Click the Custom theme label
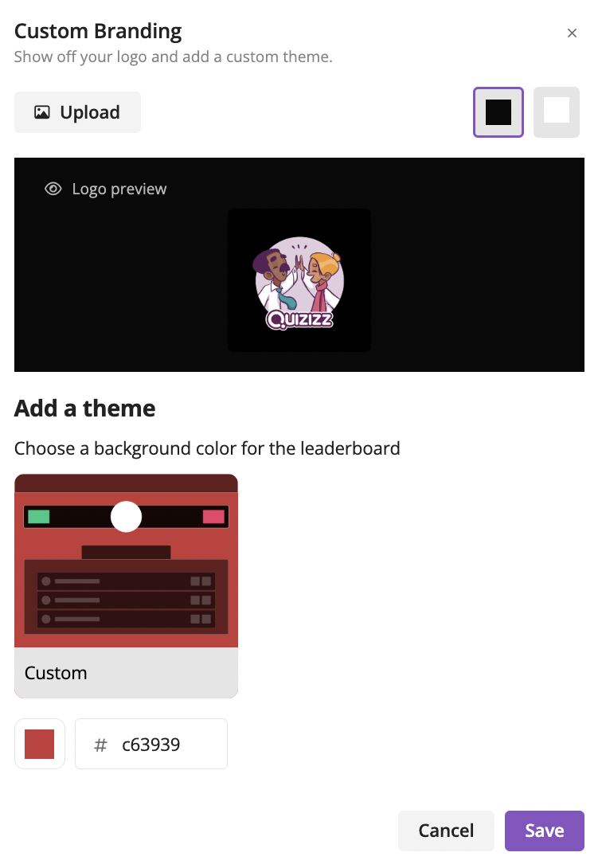The height and width of the screenshot is (868, 602). click(56, 673)
